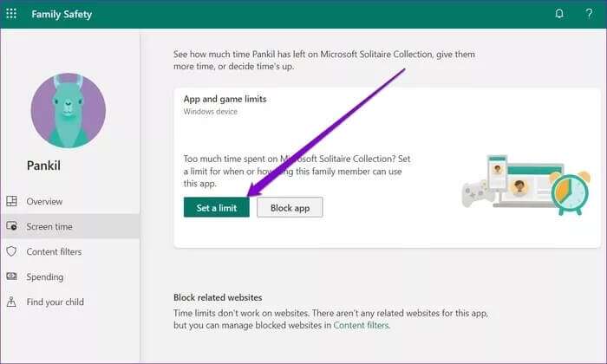Click the Block app button
Screen dimensions: 607x364
(290, 207)
